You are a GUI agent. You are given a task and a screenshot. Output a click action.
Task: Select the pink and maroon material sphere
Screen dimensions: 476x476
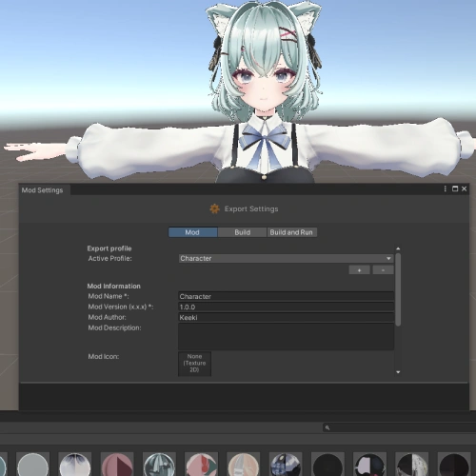pos(117,465)
